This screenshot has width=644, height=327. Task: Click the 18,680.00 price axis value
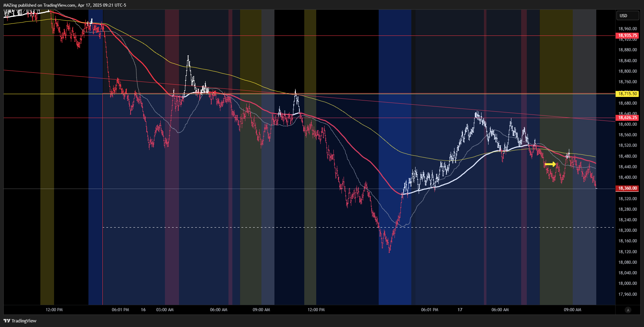pos(628,103)
